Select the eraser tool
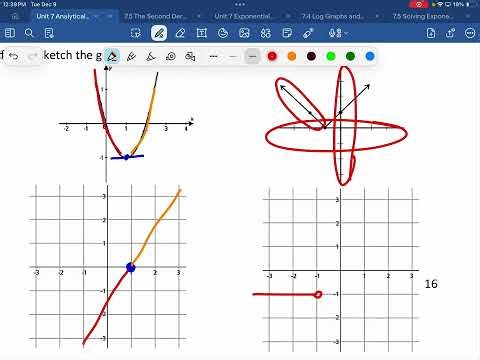Image resolution: width=480 pixels, height=360 pixels. [x=180, y=33]
